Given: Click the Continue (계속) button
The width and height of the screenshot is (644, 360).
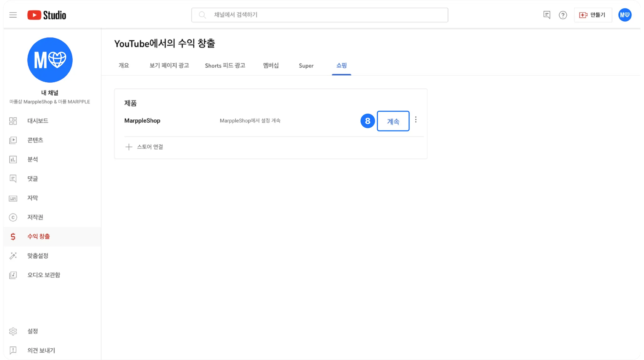Looking at the screenshot, I should pos(393,121).
